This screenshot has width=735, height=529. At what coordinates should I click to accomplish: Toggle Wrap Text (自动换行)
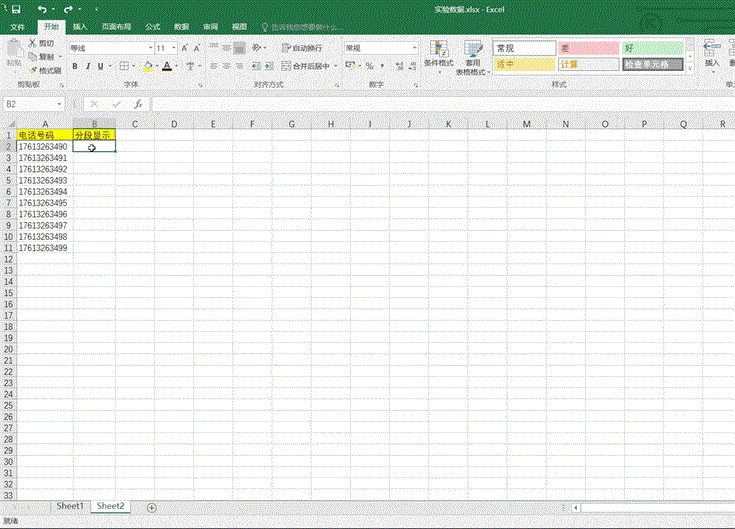pyautogui.click(x=301, y=48)
